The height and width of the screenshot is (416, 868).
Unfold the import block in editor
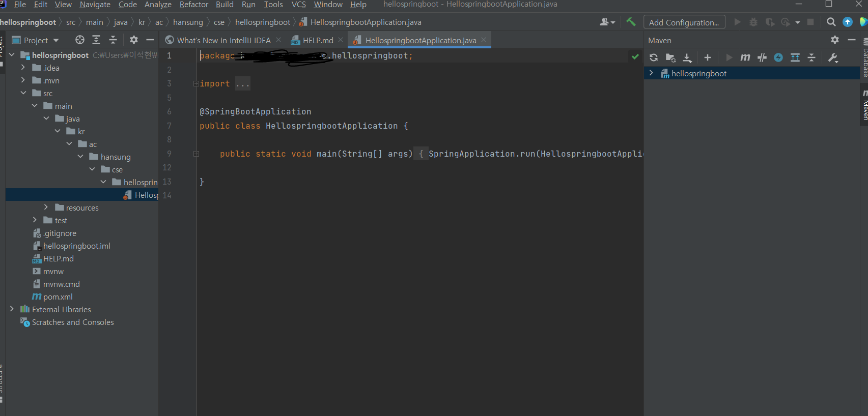point(196,83)
